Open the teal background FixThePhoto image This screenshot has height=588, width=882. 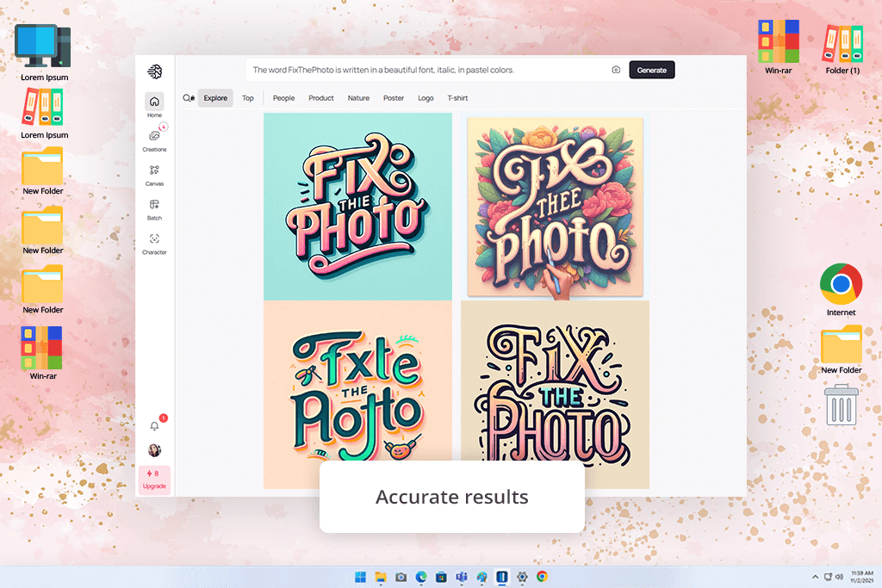click(357, 207)
